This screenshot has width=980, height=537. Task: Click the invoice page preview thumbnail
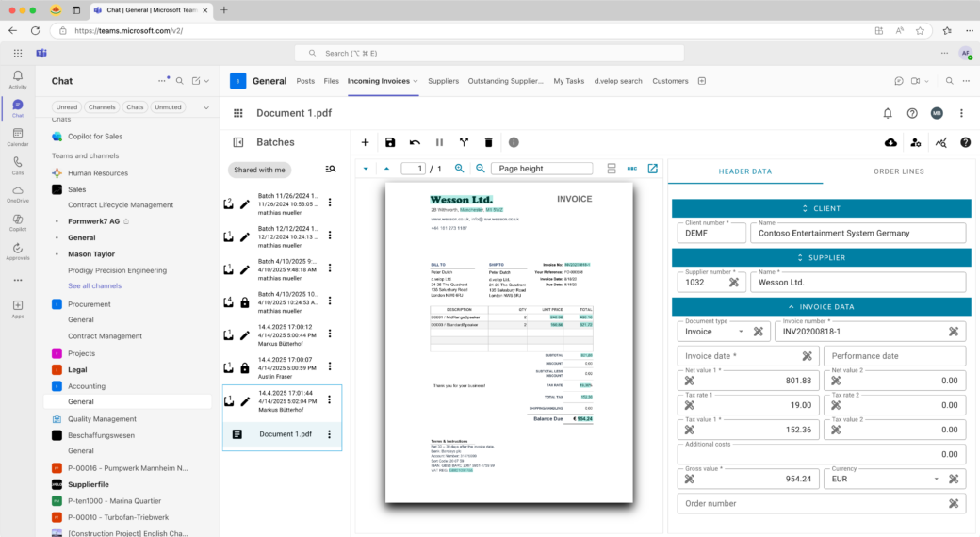pos(509,343)
